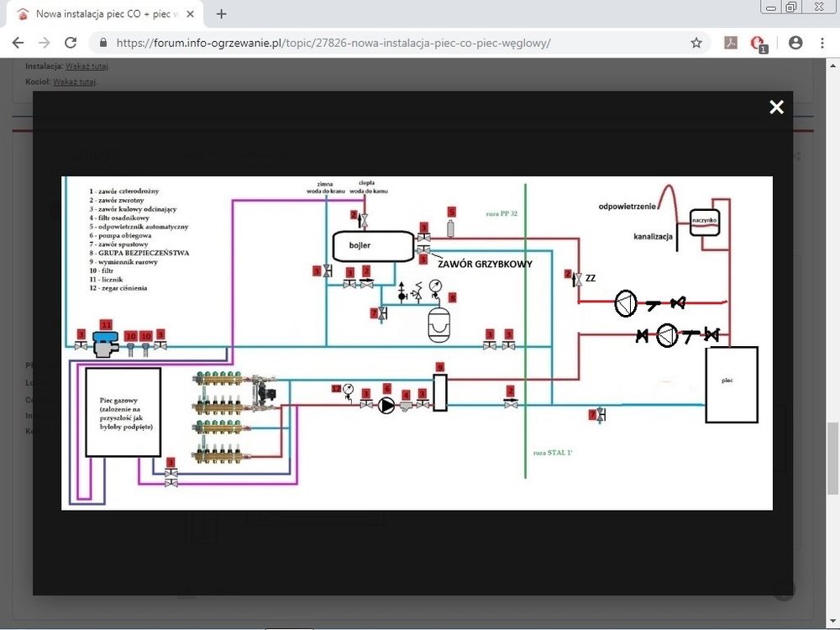Image resolution: width=840 pixels, height=630 pixels.
Task: Open a new tab with the plus button
Action: pos(222,14)
